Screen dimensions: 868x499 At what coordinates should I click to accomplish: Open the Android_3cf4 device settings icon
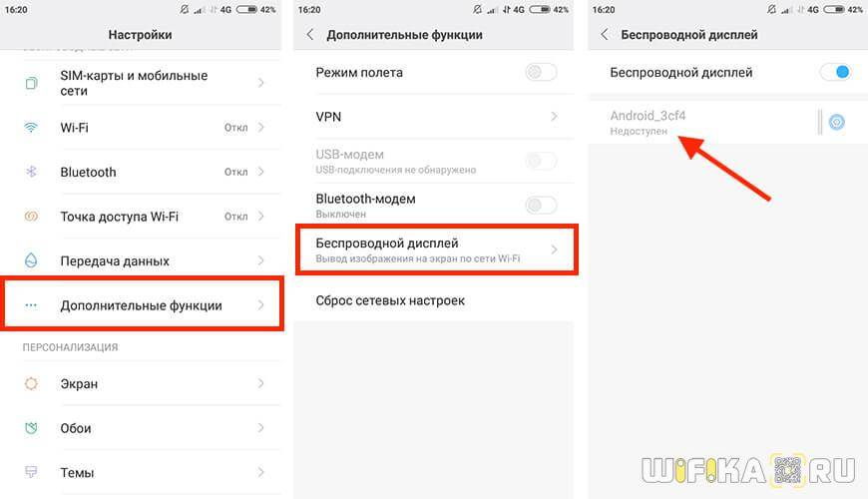836,122
